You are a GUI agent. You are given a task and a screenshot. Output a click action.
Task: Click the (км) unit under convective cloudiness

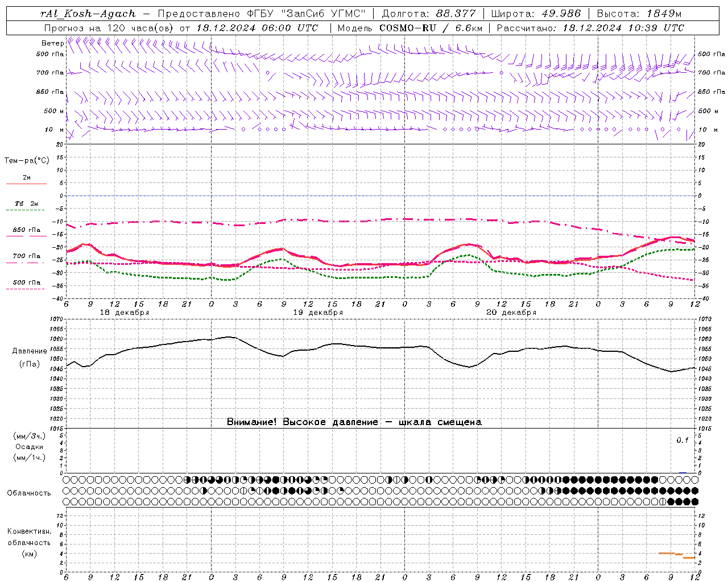click(29, 554)
